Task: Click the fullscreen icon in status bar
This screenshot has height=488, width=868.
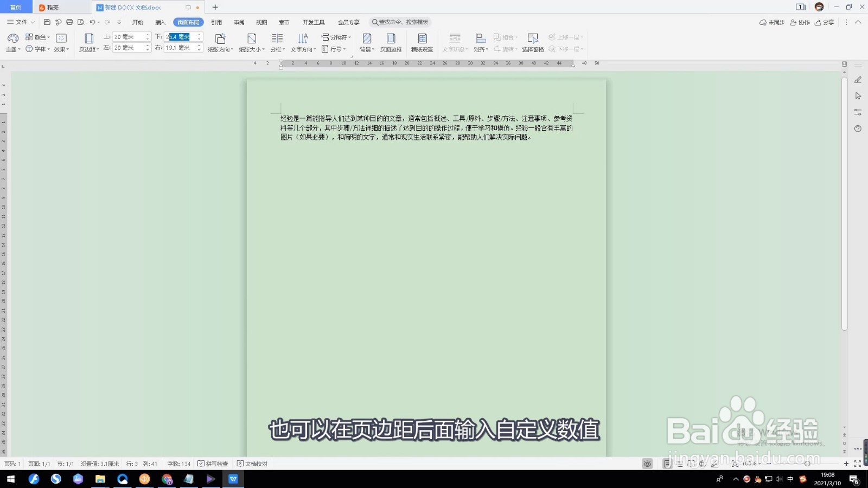Action: [858, 464]
